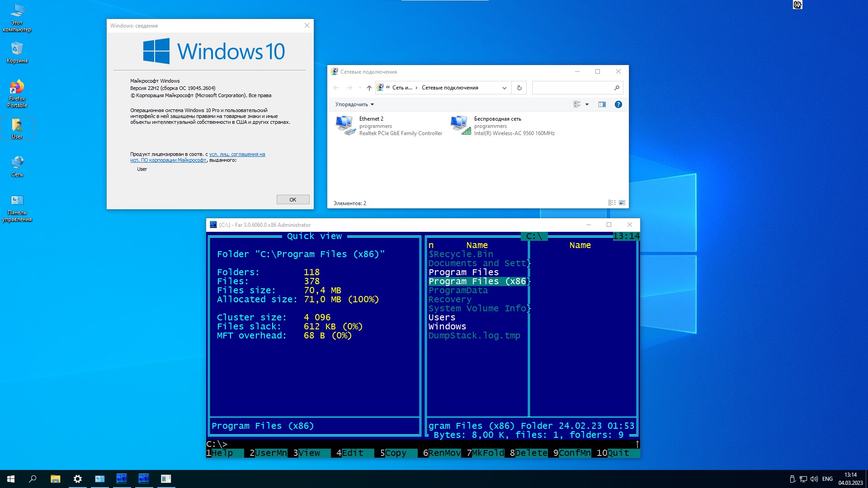Click the refresh button in address bar
The height and width of the screenshot is (488, 868).
point(519,88)
